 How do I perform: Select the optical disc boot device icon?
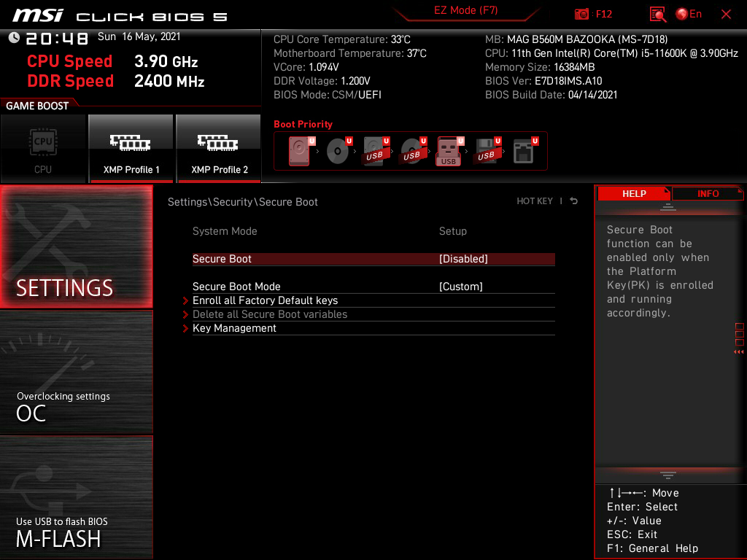[x=338, y=151]
